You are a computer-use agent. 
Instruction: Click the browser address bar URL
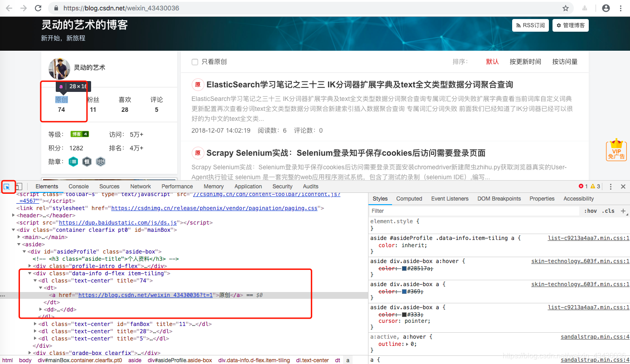121,8
